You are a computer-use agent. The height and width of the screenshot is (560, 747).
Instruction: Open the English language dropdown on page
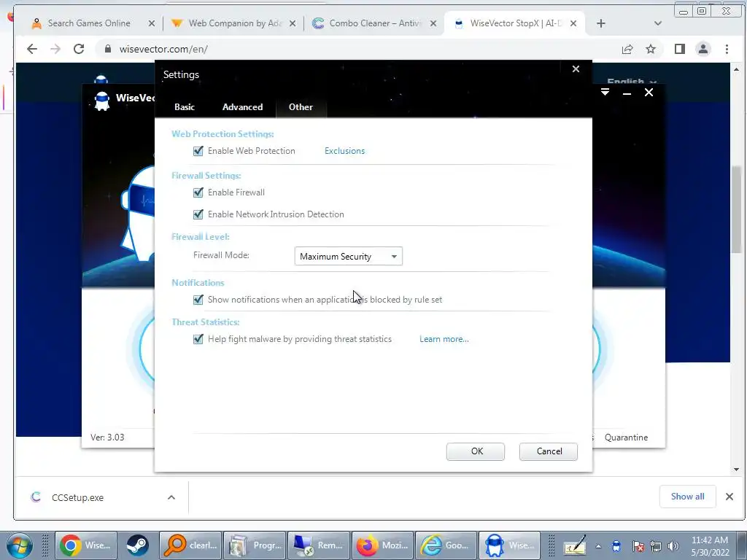coord(632,82)
